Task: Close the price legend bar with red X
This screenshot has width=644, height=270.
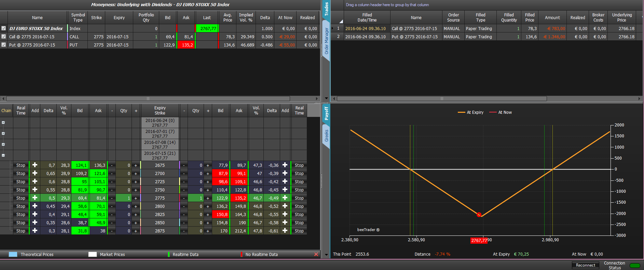Action: pos(316,254)
